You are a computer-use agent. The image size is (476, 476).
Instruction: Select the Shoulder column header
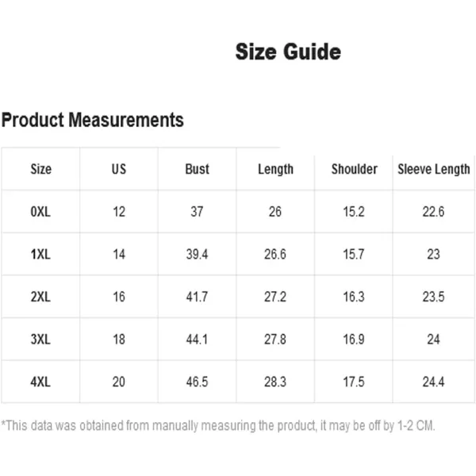tap(355, 169)
